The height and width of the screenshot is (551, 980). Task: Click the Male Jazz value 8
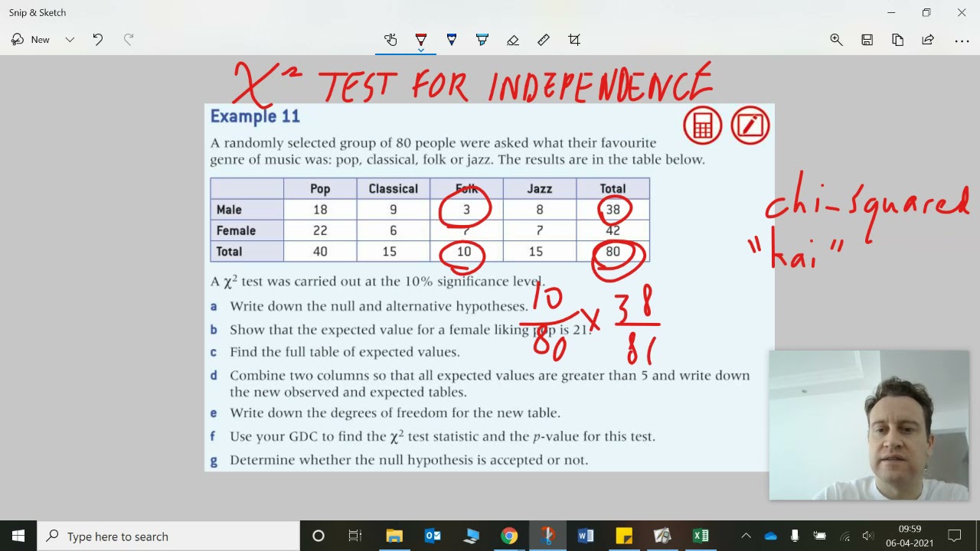point(539,210)
